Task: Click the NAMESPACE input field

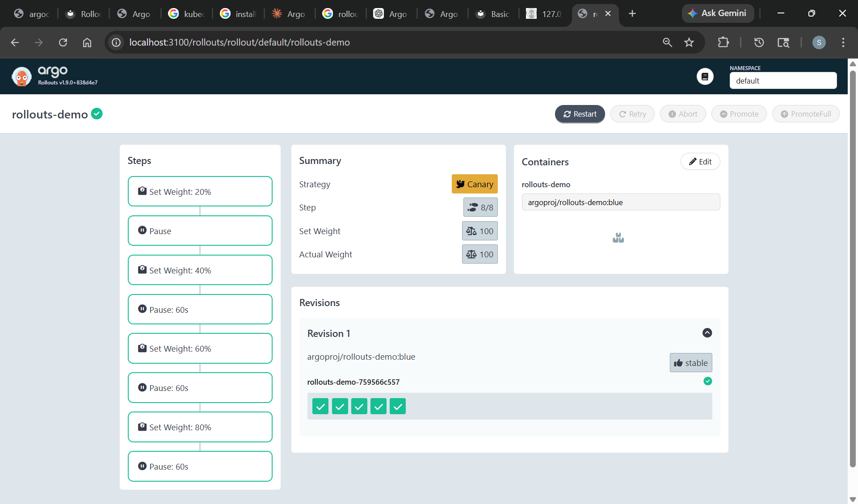Action: (x=783, y=80)
